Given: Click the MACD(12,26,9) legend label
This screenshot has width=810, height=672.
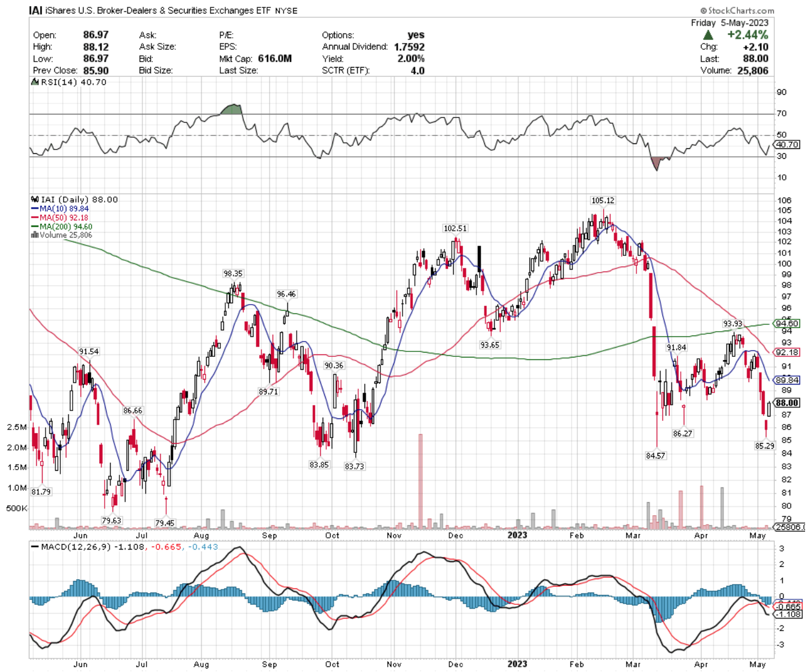Looking at the screenshot, I should click(71, 546).
